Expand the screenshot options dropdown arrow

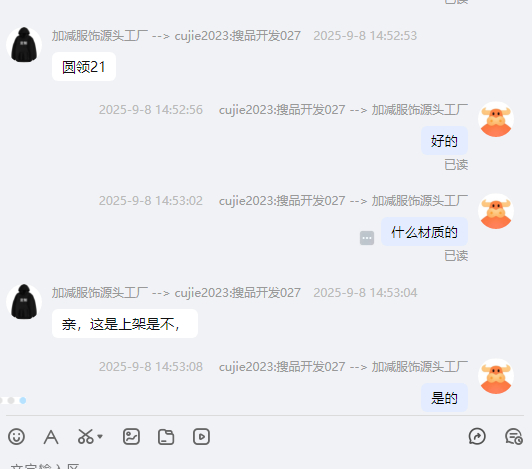(100, 436)
